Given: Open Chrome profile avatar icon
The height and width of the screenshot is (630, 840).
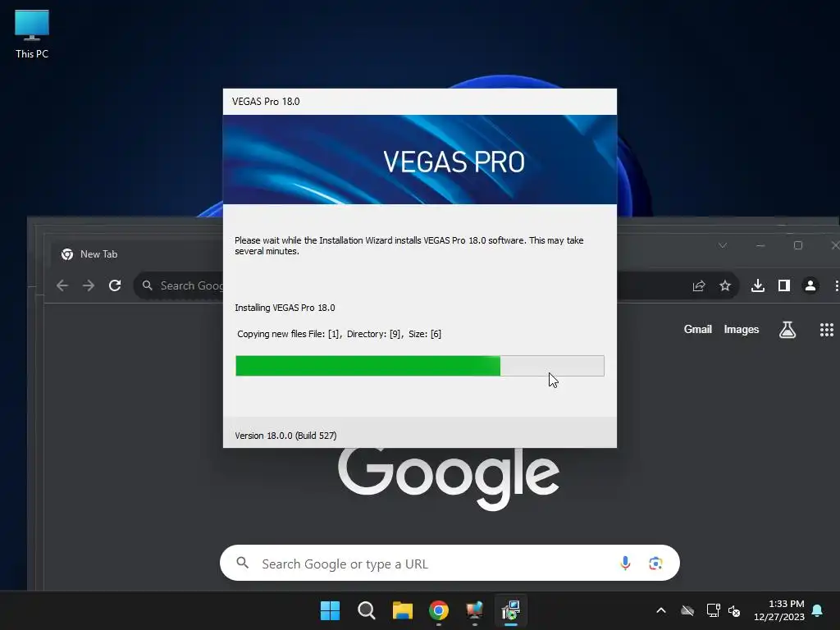Looking at the screenshot, I should click(810, 286).
